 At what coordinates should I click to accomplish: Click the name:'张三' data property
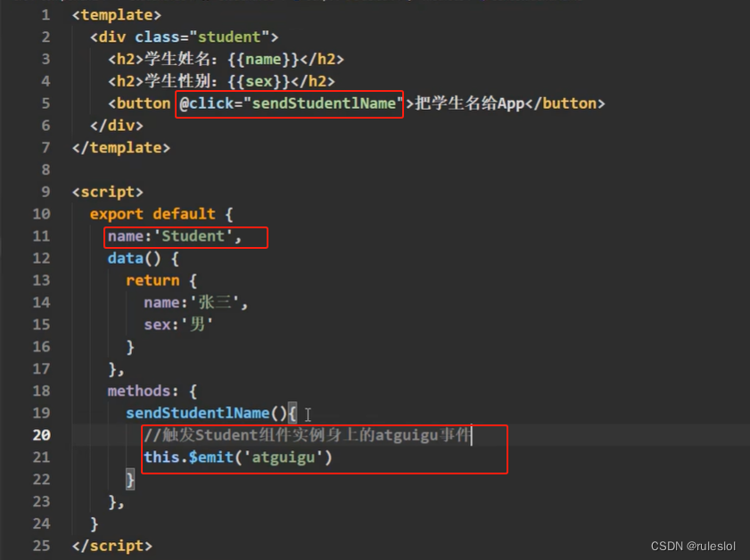tap(195, 302)
